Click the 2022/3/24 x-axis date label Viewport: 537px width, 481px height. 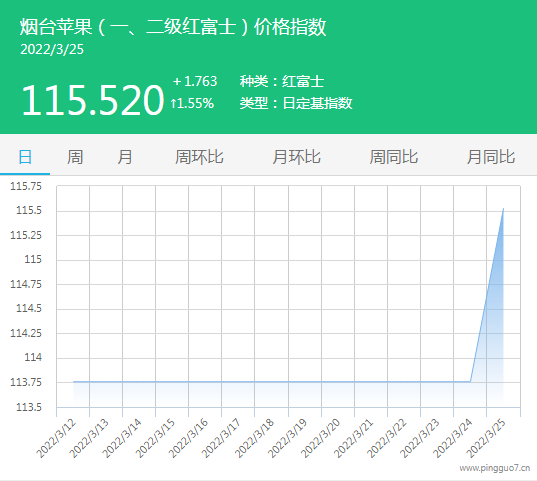coord(453,438)
